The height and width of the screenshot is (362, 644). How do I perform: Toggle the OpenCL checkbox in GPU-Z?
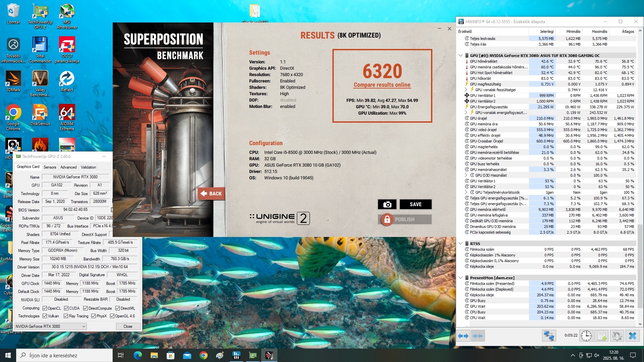45,308
